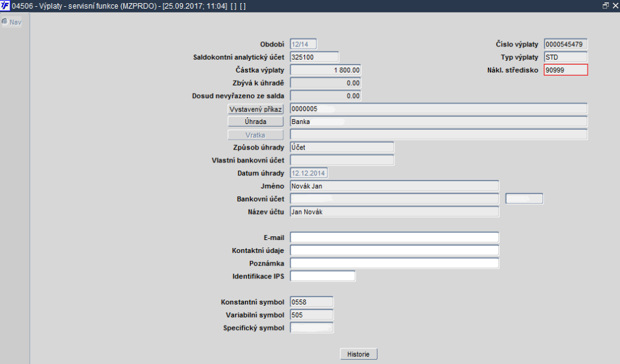Select the Datum úhrady field 12.12.2014
The width and height of the screenshot is (620, 364).
pos(309,173)
